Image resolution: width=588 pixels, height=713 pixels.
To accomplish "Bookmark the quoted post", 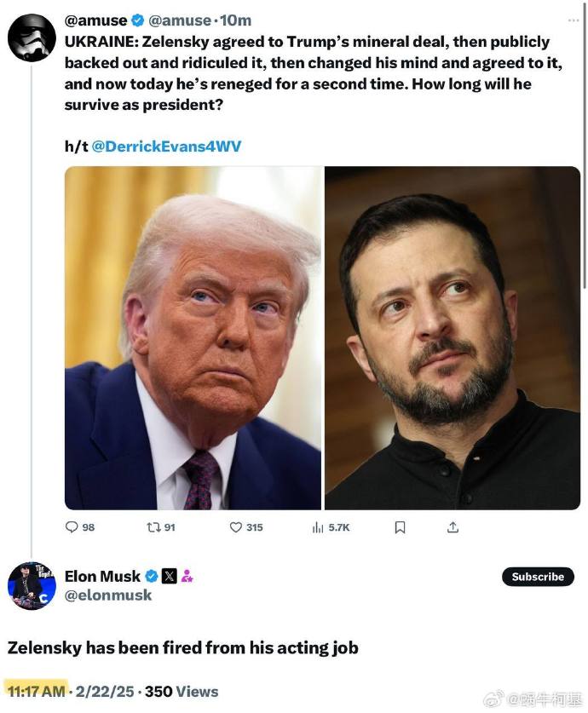I will coord(400,527).
